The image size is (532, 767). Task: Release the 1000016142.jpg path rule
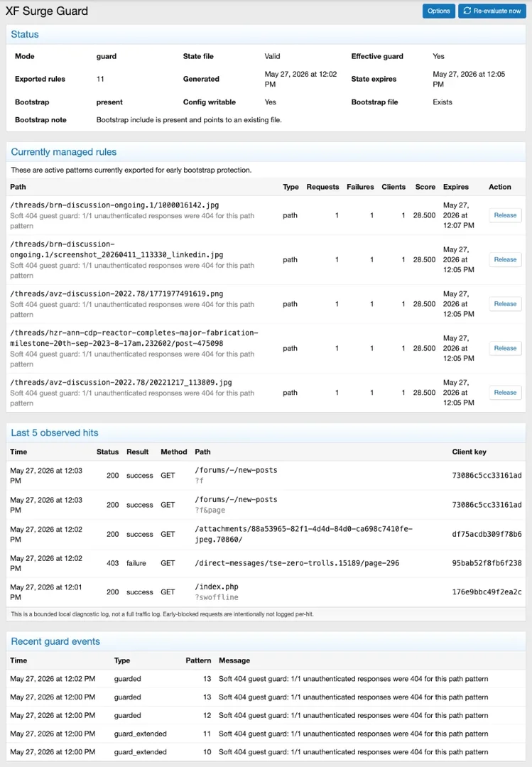click(505, 215)
